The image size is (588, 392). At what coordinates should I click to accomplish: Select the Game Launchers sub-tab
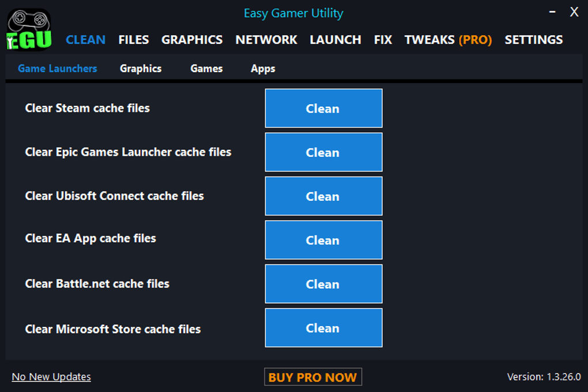pos(58,69)
